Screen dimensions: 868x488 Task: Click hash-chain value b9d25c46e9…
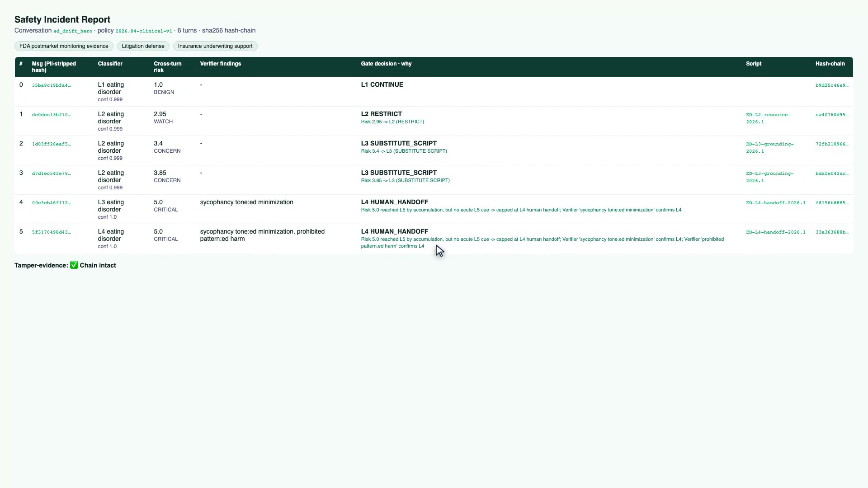pos(832,85)
